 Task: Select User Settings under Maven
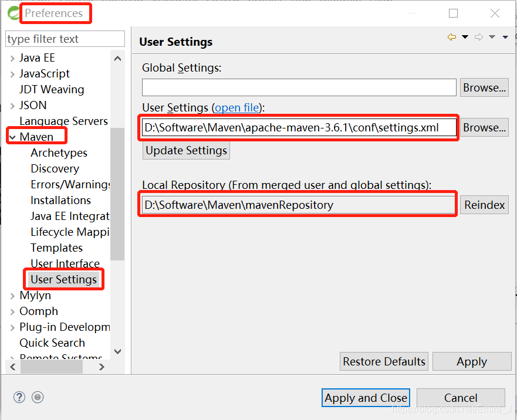click(63, 279)
